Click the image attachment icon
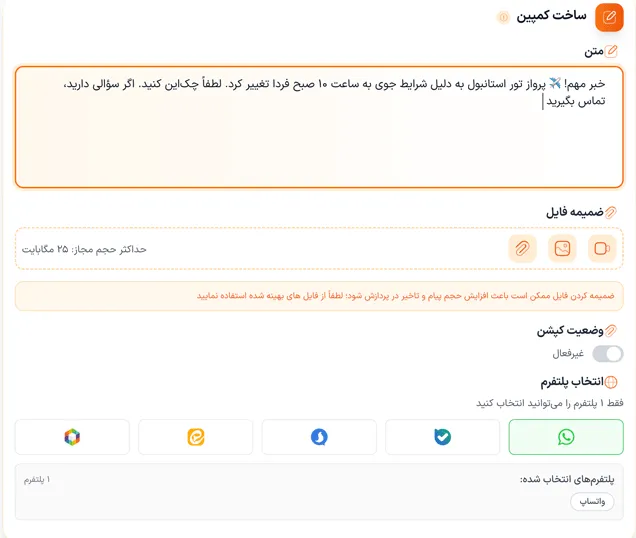The width and height of the screenshot is (636, 538). [x=563, y=249]
